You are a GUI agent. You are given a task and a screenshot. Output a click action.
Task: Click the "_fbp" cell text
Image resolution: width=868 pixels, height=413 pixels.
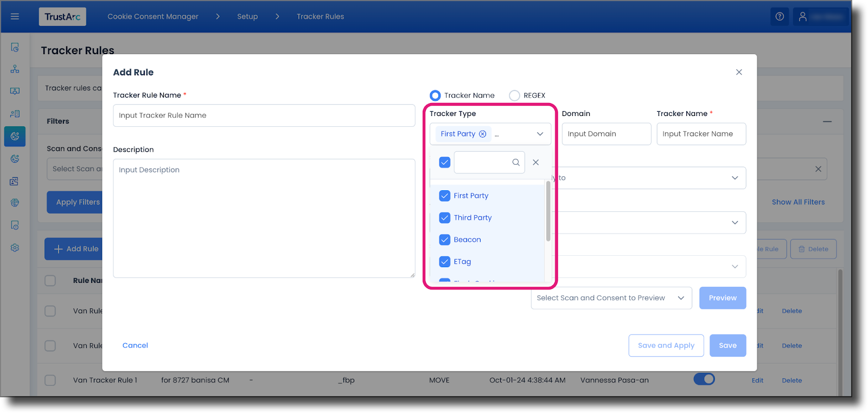pos(346,380)
